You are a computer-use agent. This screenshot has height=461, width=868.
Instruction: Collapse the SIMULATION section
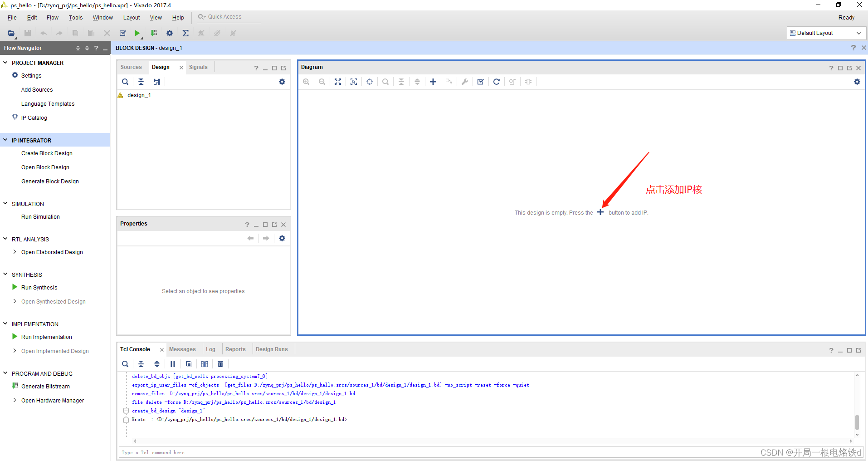[5, 204]
